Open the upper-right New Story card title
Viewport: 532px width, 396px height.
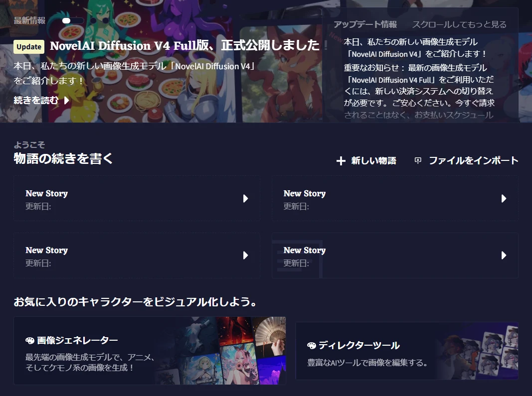tap(304, 193)
